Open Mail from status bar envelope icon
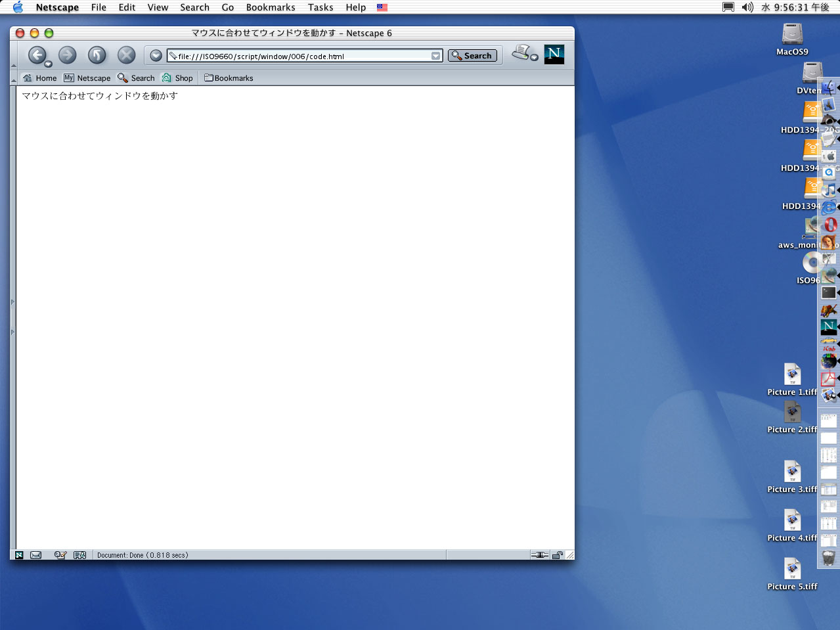The image size is (840, 630). click(36, 555)
